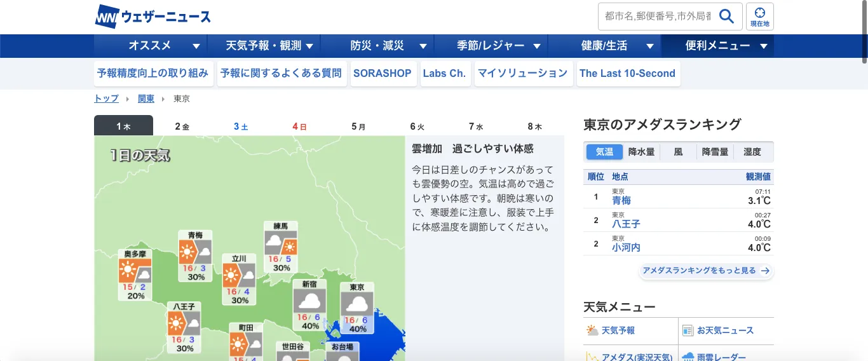Click the Weathernews logo icon
Screen dimensions: 868x361
(105, 17)
